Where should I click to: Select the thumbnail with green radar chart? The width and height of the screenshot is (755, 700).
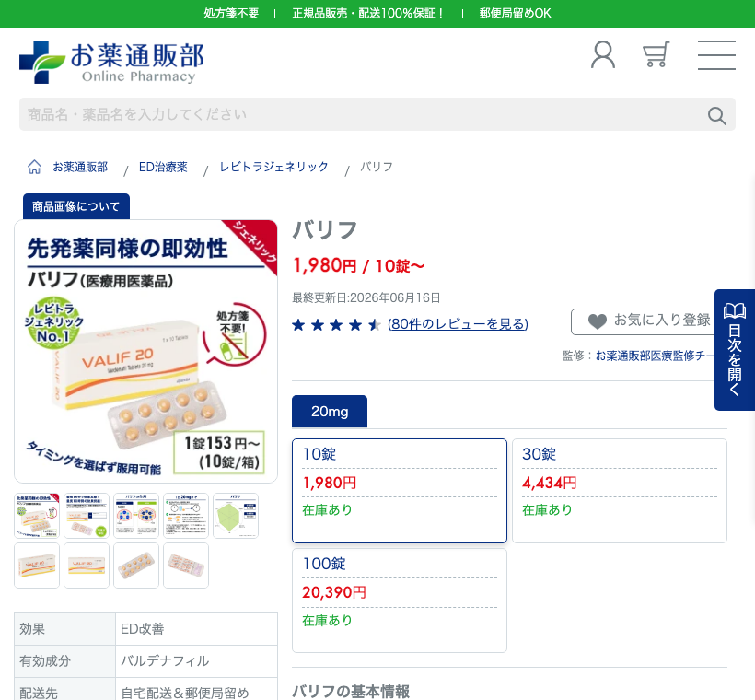(236, 516)
